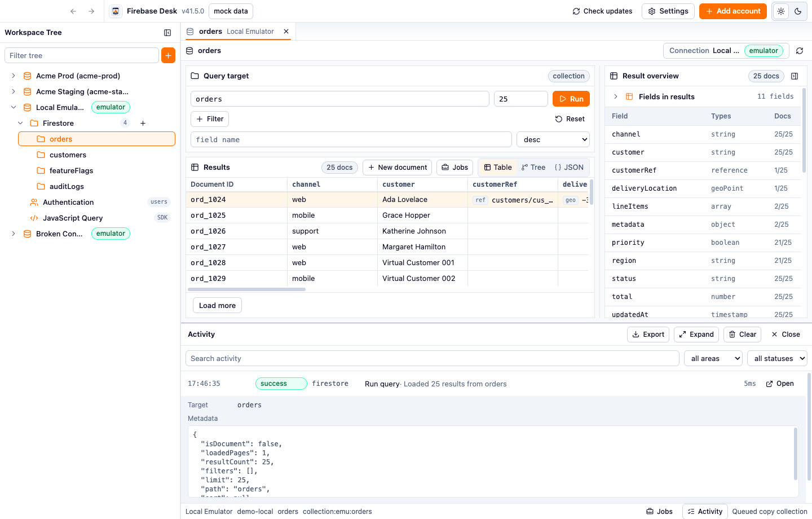
Task: Close the Activity panel
Action: click(785, 335)
